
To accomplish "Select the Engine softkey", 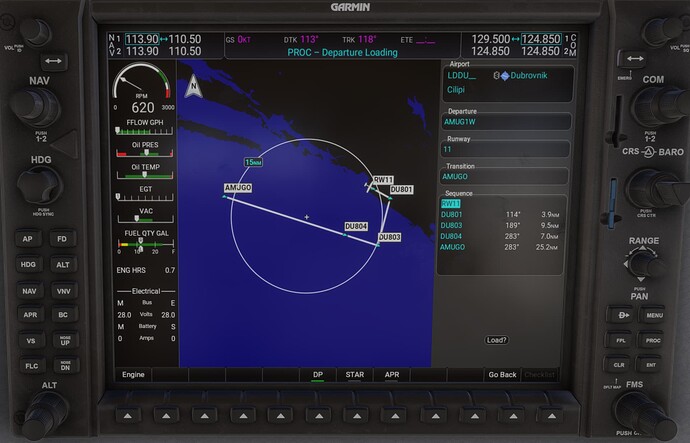I will (133, 374).
